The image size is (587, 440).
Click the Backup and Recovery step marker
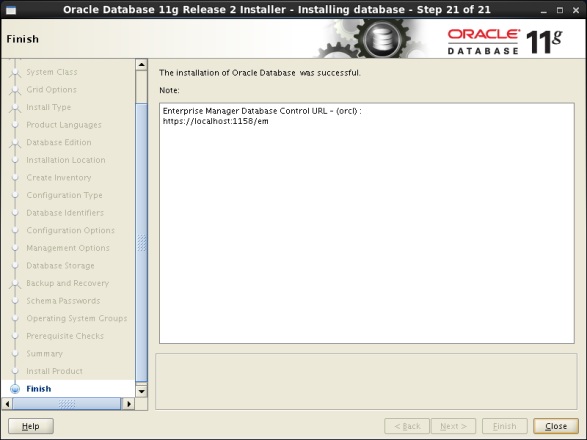[x=15, y=283]
